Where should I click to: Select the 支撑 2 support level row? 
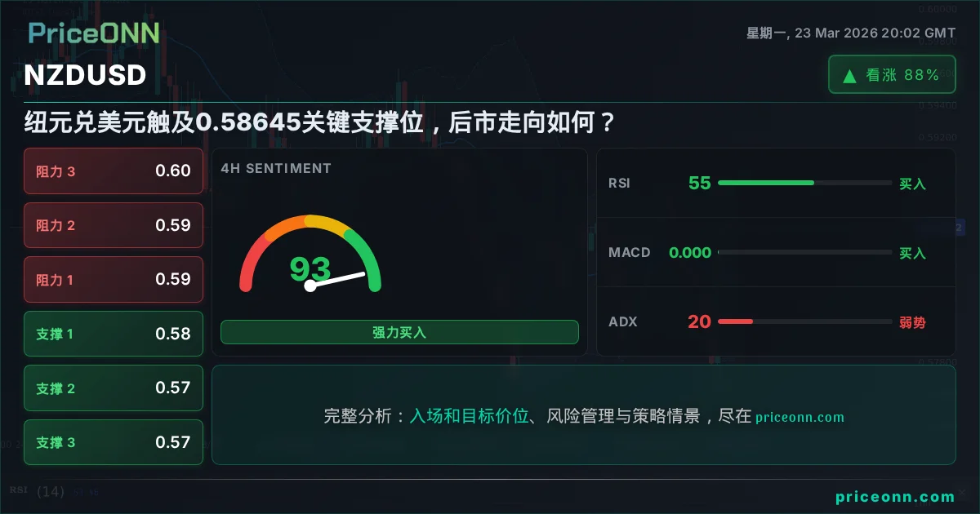[114, 388]
